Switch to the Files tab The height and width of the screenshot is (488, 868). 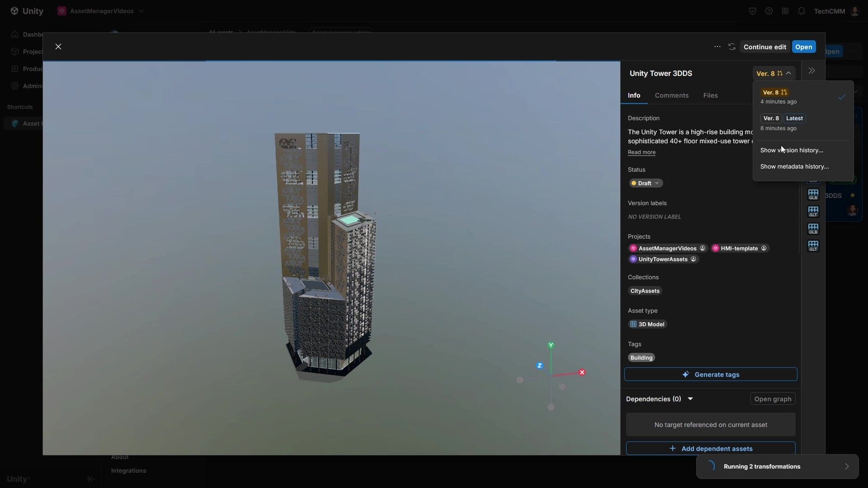710,95
